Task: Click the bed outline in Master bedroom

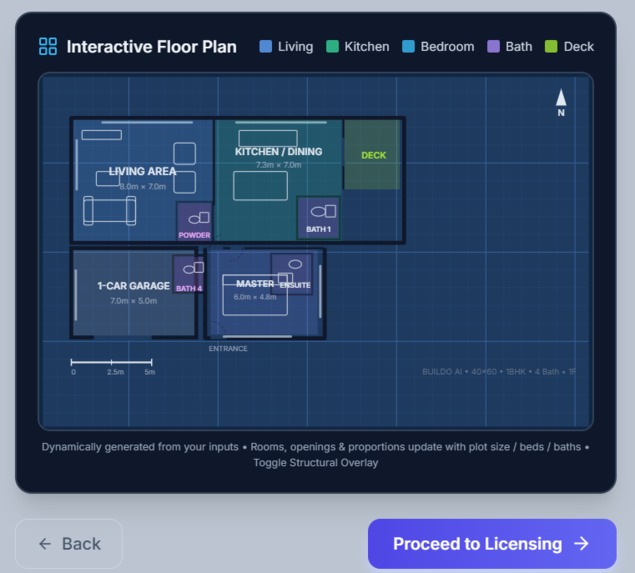Action: click(255, 295)
